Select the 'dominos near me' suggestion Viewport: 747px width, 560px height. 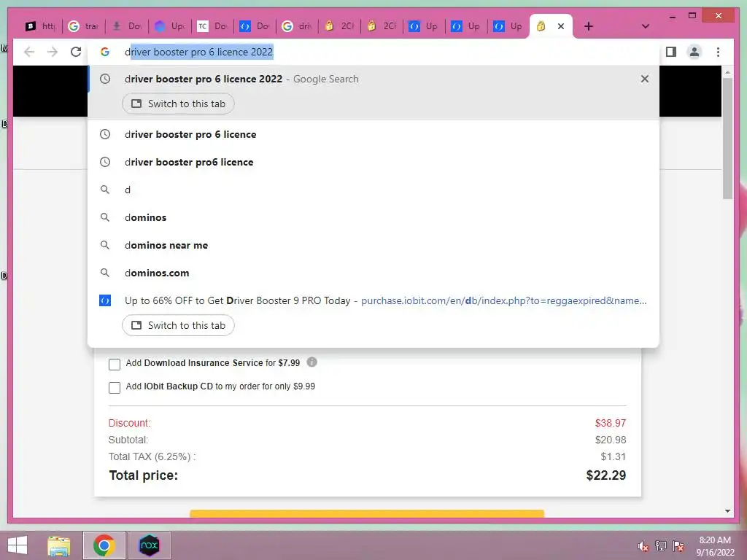coord(373,245)
